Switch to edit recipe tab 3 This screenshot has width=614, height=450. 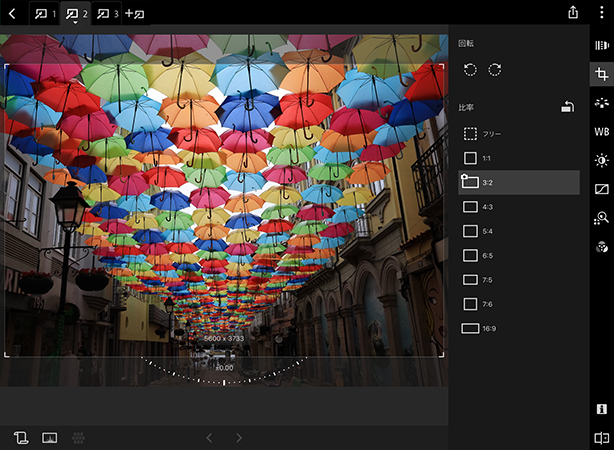pyautogui.click(x=107, y=13)
